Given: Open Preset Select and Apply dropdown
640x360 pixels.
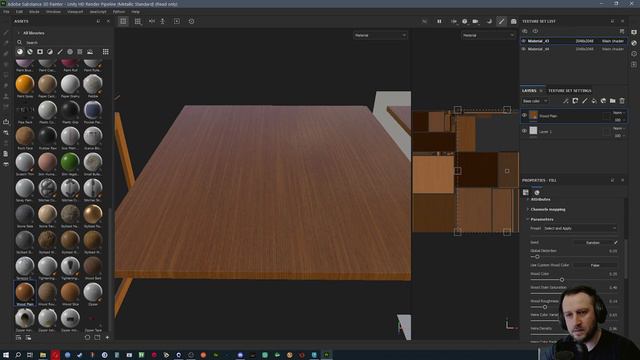Looking at the screenshot, I should click(580, 229).
